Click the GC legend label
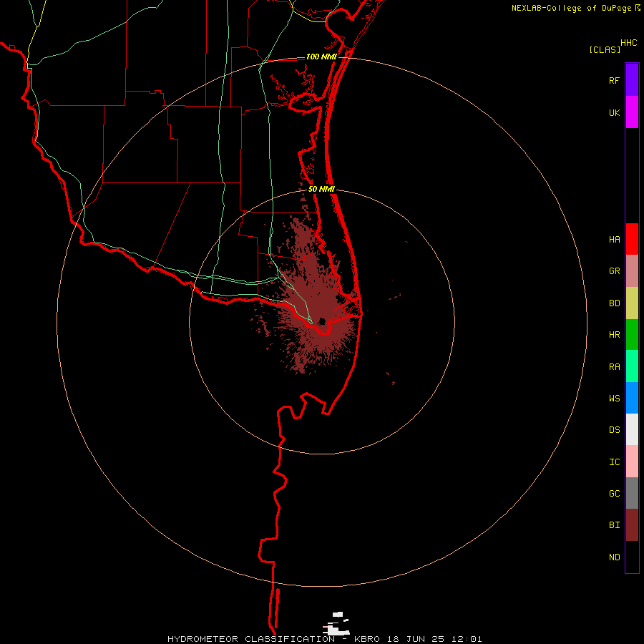Viewport: 644px width, 644px height. point(615,494)
